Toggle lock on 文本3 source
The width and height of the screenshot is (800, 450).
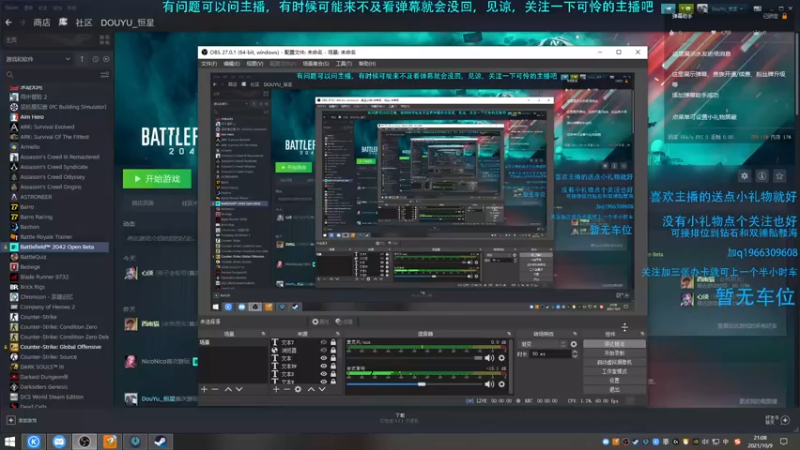(x=333, y=373)
